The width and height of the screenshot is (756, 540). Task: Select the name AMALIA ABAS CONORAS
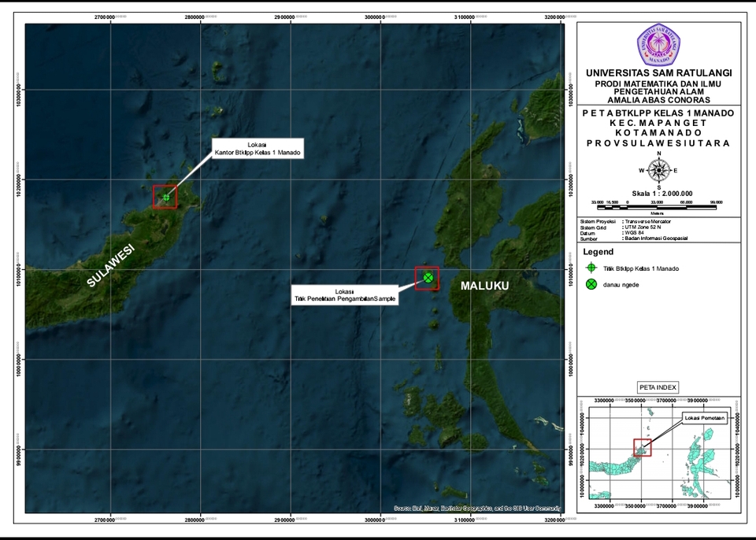tap(658, 100)
